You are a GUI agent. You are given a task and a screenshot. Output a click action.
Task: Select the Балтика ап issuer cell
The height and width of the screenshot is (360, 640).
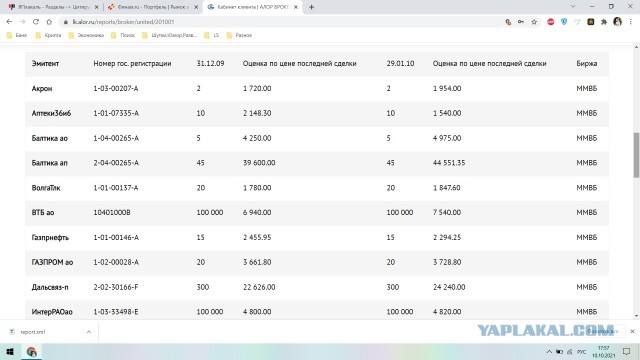pyautogui.click(x=49, y=163)
